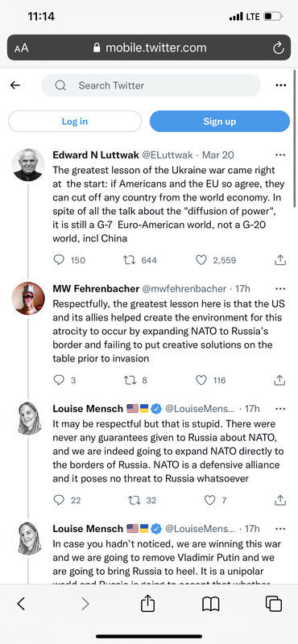298x644 pixels.
Task: Like the MW Fehrenbacher tweet
Action: (x=201, y=380)
